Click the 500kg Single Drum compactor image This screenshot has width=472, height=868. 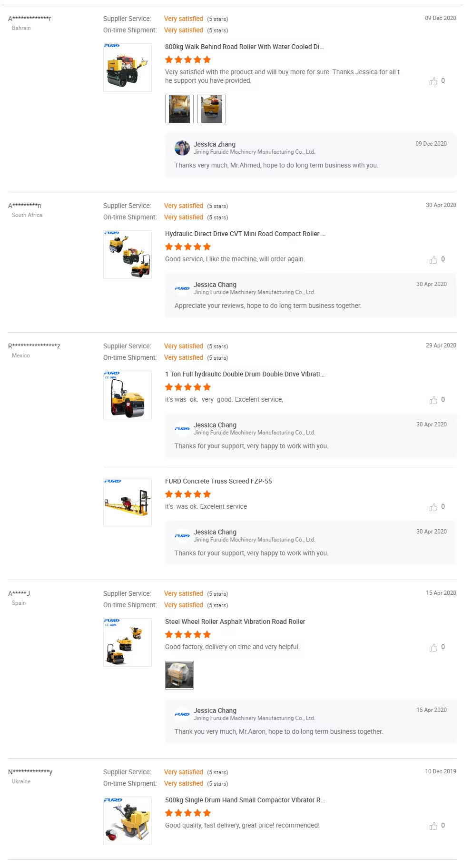coord(127,821)
